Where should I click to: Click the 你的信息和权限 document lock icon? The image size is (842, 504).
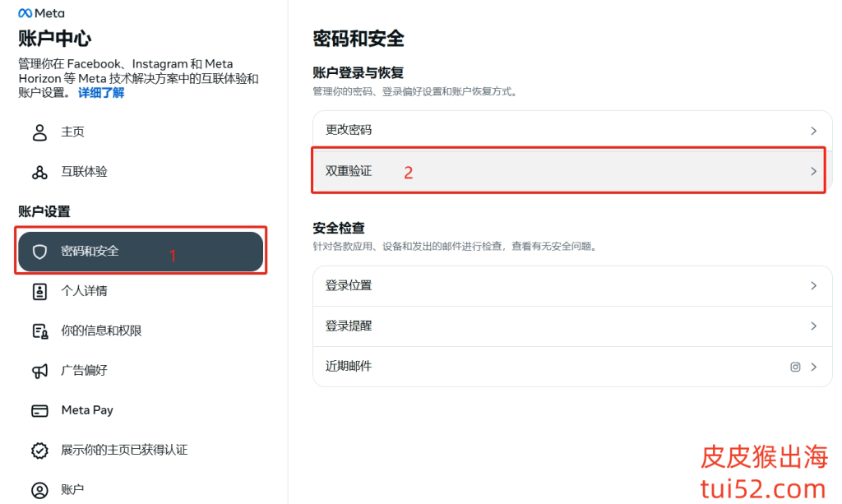(39, 331)
